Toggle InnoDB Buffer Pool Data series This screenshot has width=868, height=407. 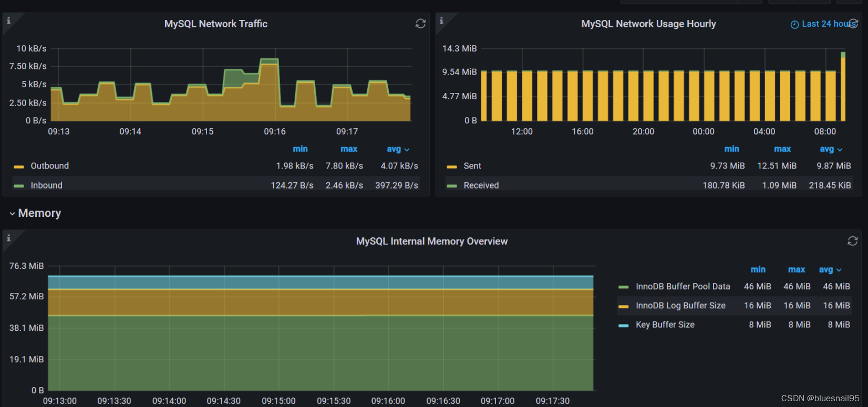[683, 287]
